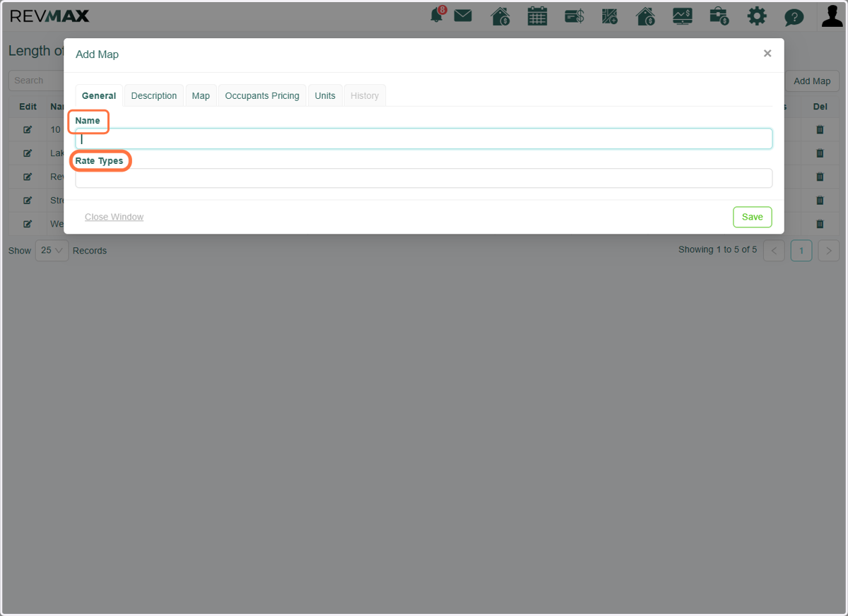
Task: Click the trash icon in the last table row
Action: pyautogui.click(x=820, y=224)
